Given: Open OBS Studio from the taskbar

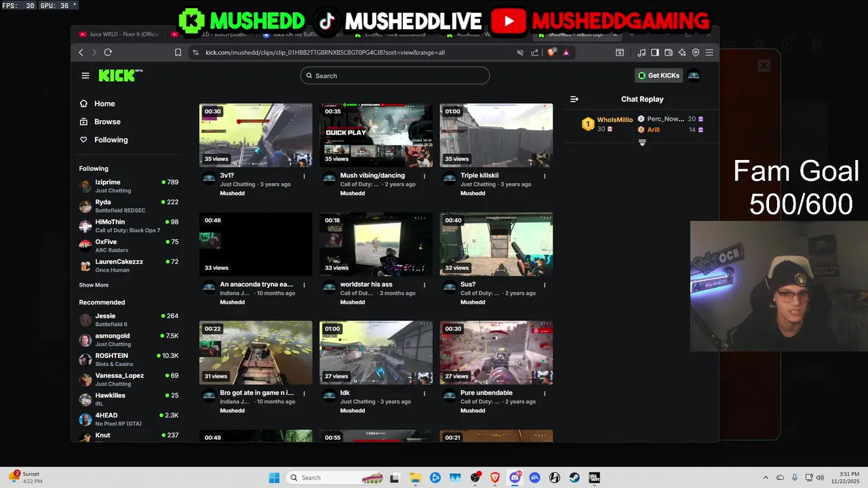Looking at the screenshot, I should point(475,478).
